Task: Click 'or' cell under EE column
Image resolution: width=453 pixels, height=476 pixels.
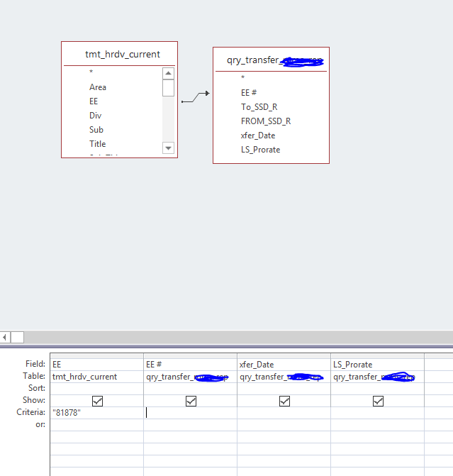Action: 97,425
